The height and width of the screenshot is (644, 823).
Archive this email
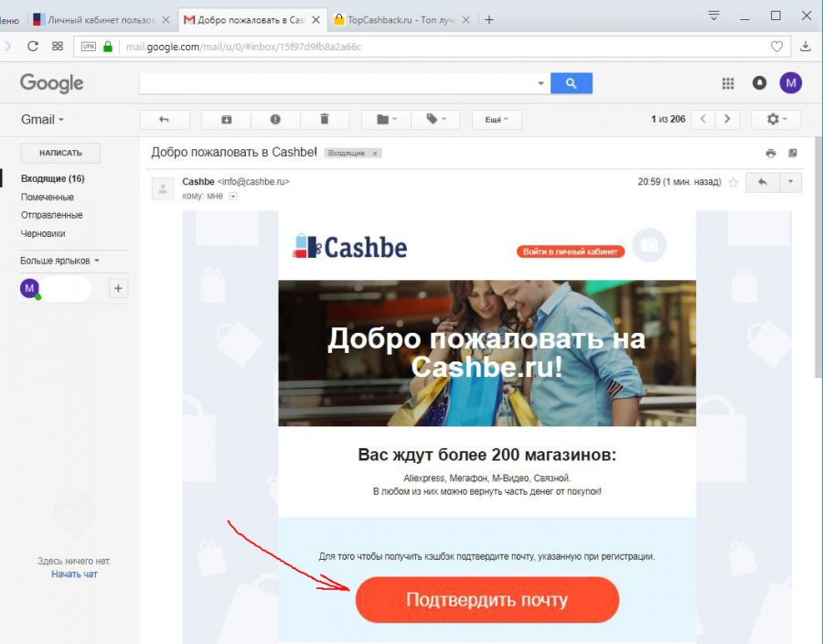tap(226, 120)
